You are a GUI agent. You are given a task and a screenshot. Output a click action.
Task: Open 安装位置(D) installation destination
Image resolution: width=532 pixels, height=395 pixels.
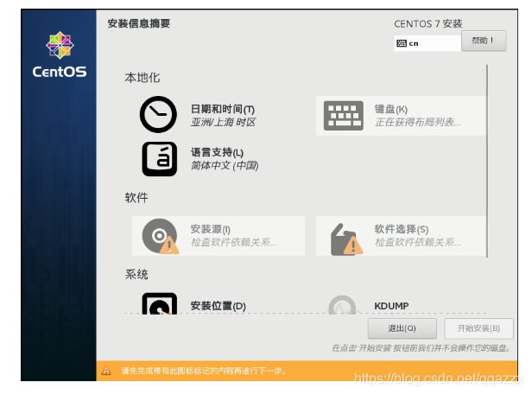[218, 306]
